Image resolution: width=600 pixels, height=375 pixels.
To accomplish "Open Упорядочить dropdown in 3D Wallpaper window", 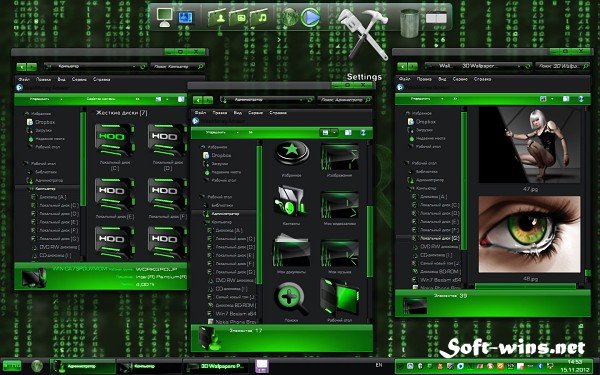I will pos(426,99).
